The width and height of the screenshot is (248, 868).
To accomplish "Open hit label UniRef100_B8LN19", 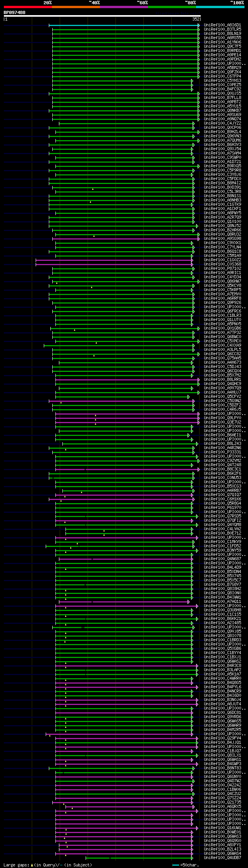I will tap(222, 34).
